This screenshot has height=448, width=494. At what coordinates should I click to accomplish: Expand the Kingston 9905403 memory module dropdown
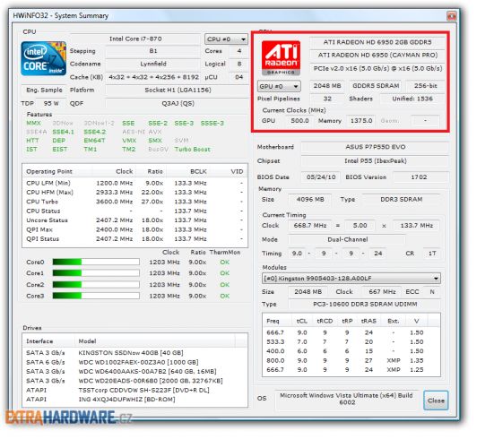tap(351, 279)
